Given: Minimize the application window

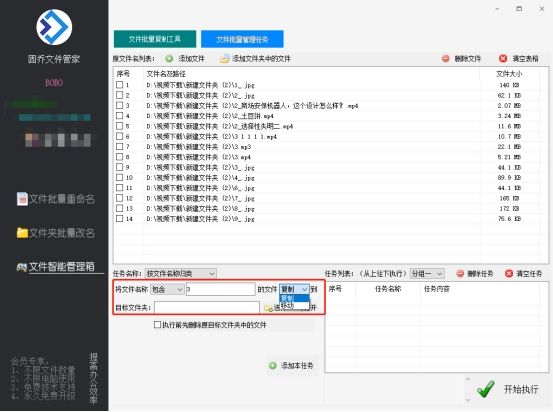Looking at the screenshot, I should point(497,9).
